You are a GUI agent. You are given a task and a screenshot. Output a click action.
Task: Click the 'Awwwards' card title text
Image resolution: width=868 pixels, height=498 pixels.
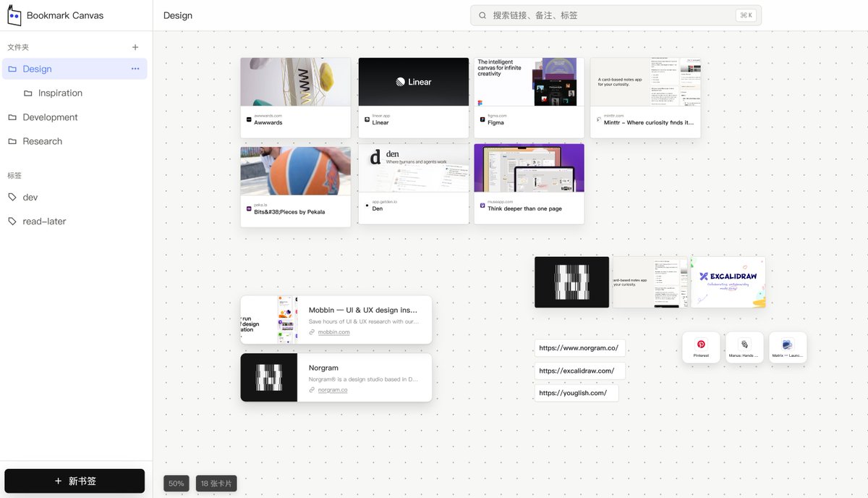tap(268, 122)
